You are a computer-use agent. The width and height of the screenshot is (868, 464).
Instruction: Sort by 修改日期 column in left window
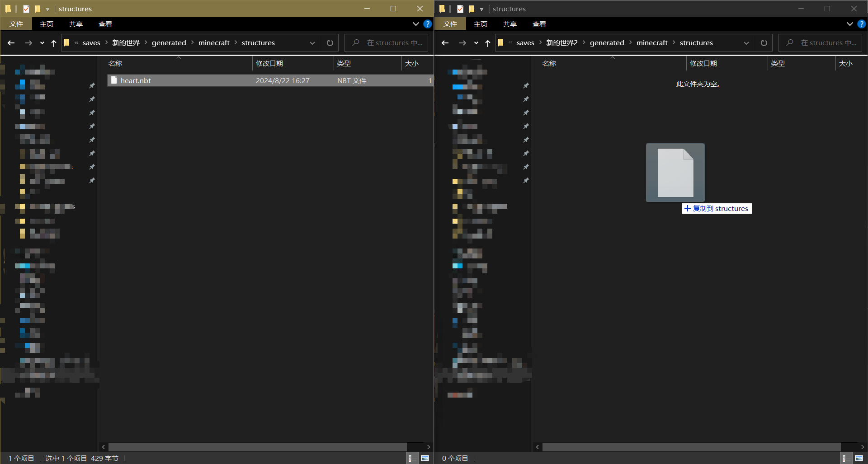[x=269, y=64]
